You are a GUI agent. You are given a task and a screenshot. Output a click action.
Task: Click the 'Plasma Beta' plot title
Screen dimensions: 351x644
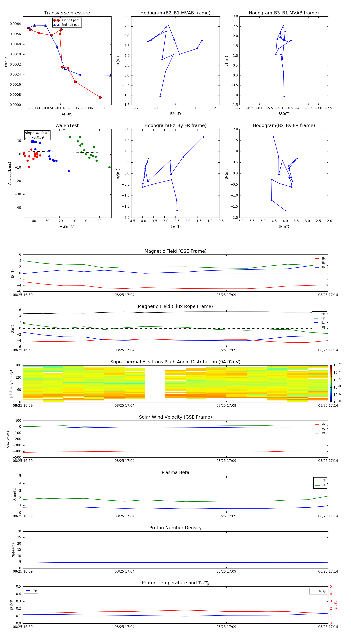pyautogui.click(x=175, y=472)
